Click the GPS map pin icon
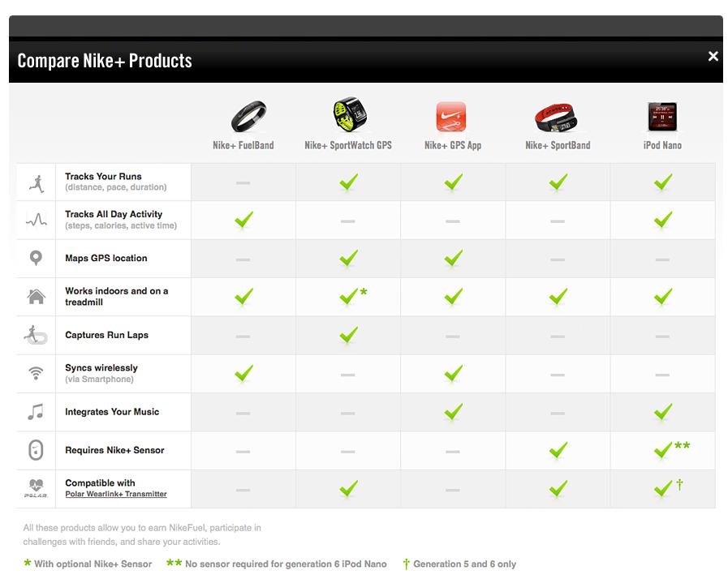The width and height of the screenshot is (728, 579). (x=36, y=258)
